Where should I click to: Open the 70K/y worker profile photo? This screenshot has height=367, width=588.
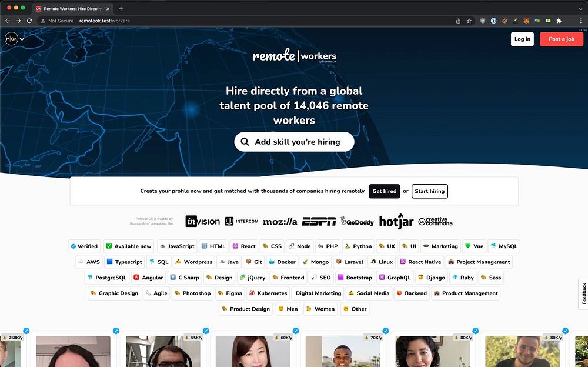coord(343,351)
